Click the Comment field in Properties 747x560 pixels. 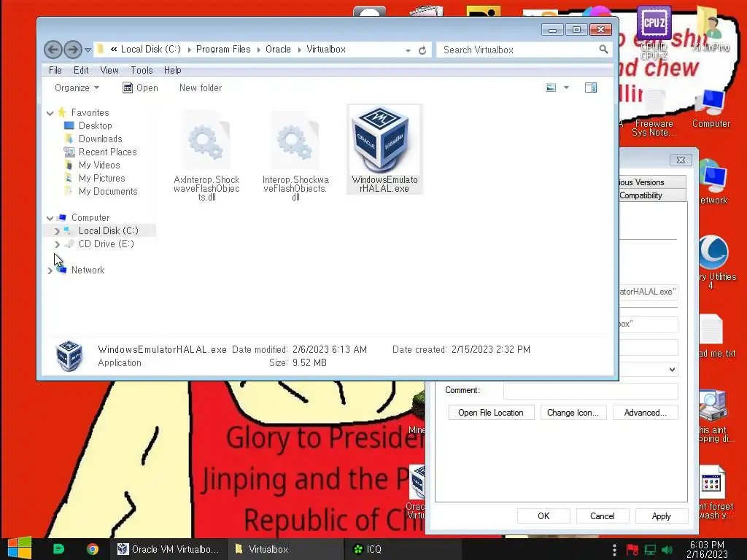pos(590,391)
